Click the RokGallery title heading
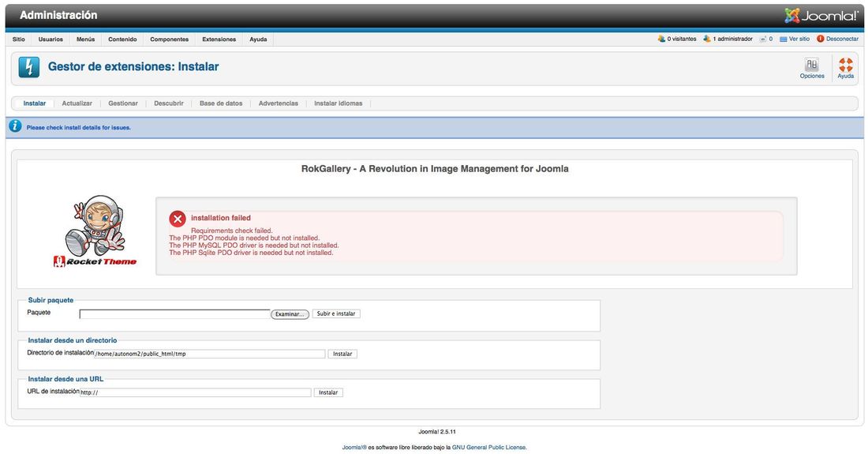The image size is (868, 454). tap(435, 169)
